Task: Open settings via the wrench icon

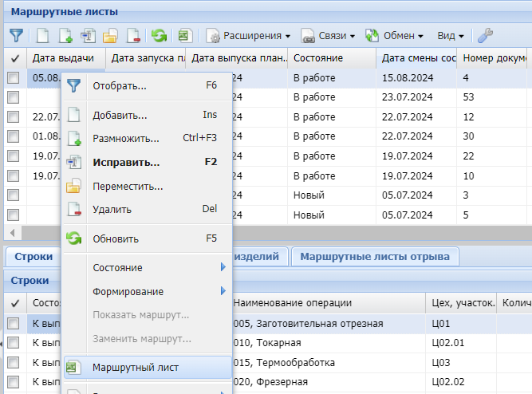Action: pyautogui.click(x=485, y=36)
